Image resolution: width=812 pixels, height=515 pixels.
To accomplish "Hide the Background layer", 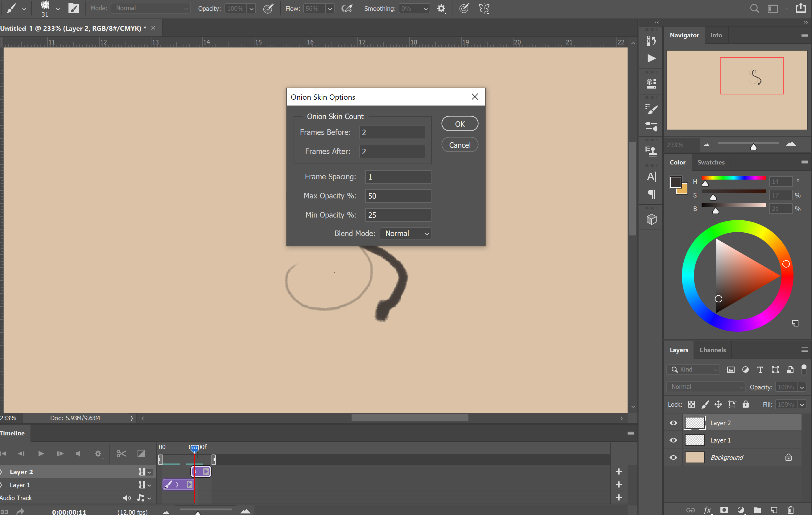I will tap(673, 457).
